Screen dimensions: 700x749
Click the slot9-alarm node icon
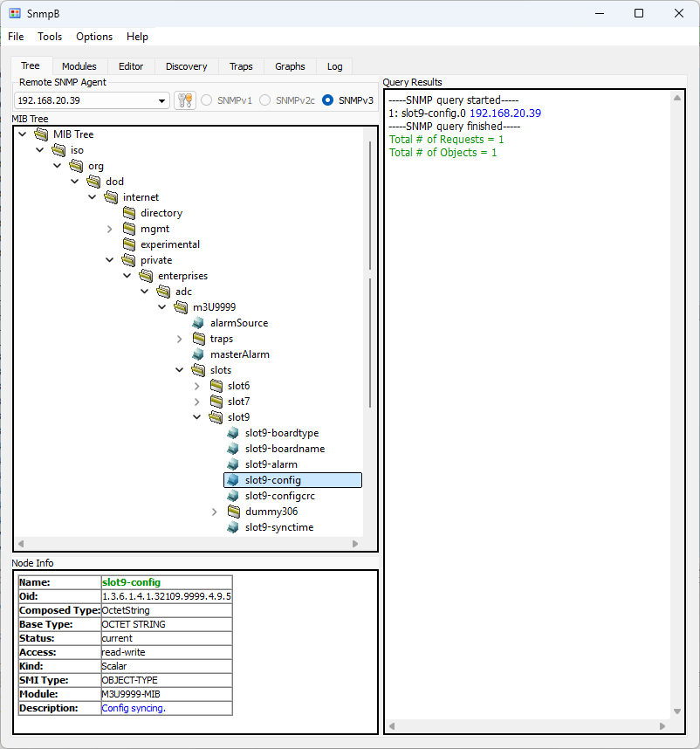pos(233,464)
